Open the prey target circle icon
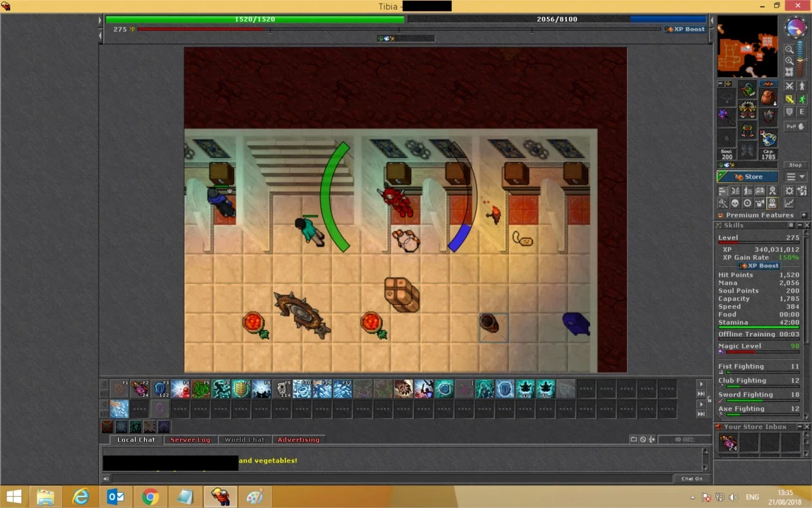Viewport: 812px width, 508px height. point(748,203)
